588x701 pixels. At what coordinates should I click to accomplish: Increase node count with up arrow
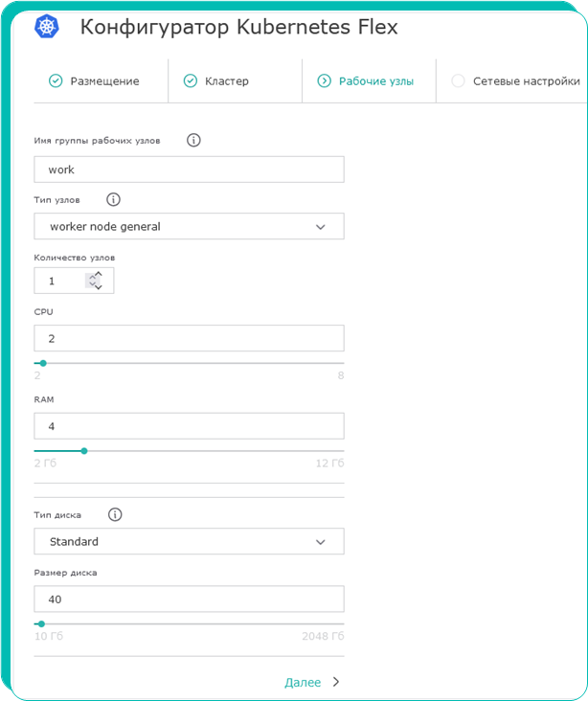tap(98, 275)
